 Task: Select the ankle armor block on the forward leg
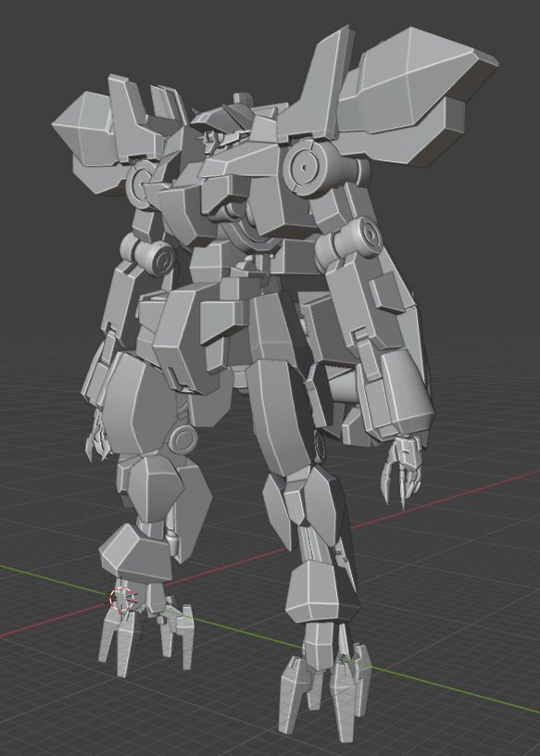pos(320,591)
